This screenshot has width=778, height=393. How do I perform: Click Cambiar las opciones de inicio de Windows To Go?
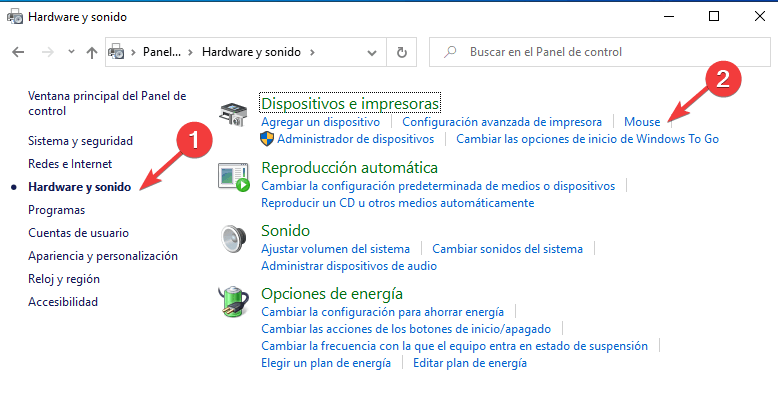pos(587,139)
